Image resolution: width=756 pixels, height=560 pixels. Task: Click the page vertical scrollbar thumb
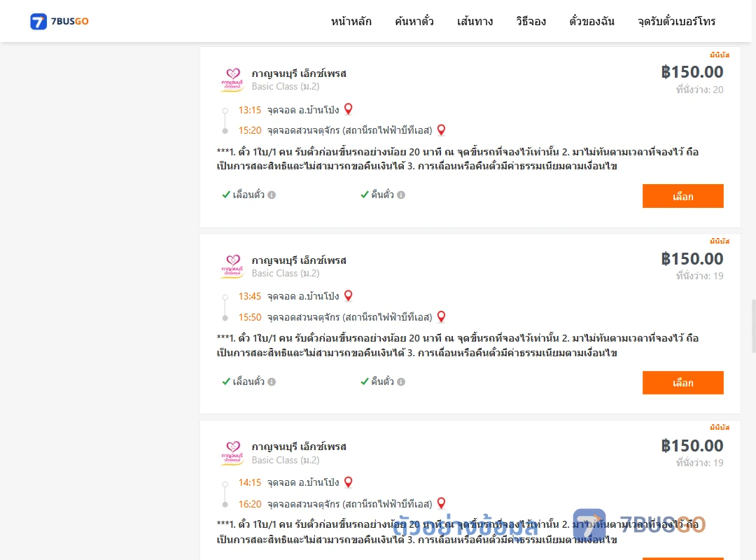click(753, 326)
